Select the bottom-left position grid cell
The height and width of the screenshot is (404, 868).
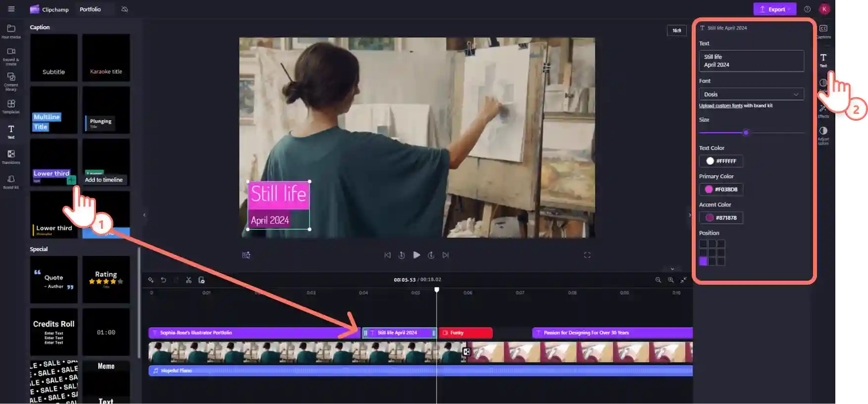(x=703, y=261)
